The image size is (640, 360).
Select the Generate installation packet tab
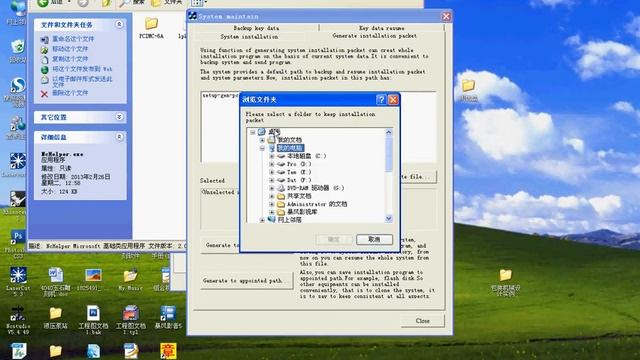pyautogui.click(x=374, y=36)
